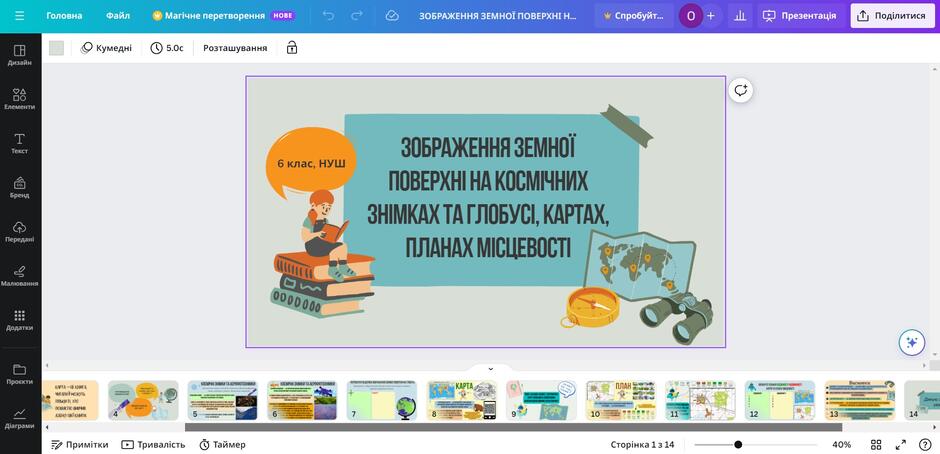This screenshot has height=454, width=940.
Task: Click the user avatar O
Action: [691, 16]
